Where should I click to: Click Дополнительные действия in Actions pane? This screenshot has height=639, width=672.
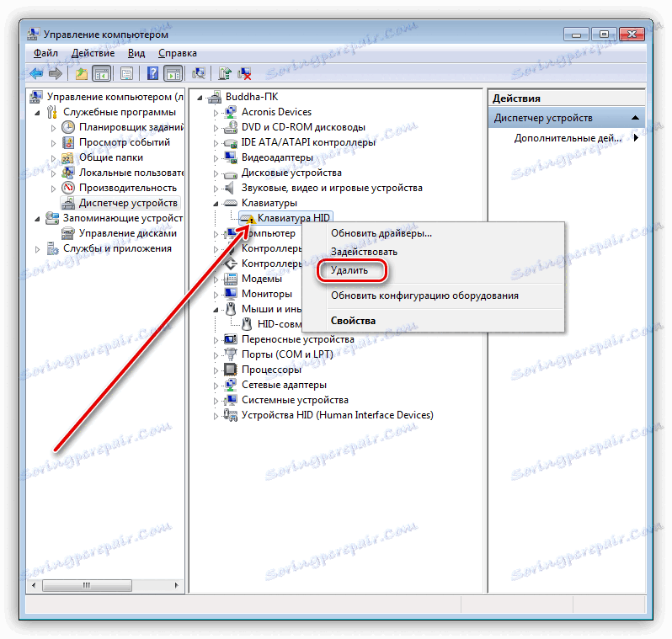568,138
